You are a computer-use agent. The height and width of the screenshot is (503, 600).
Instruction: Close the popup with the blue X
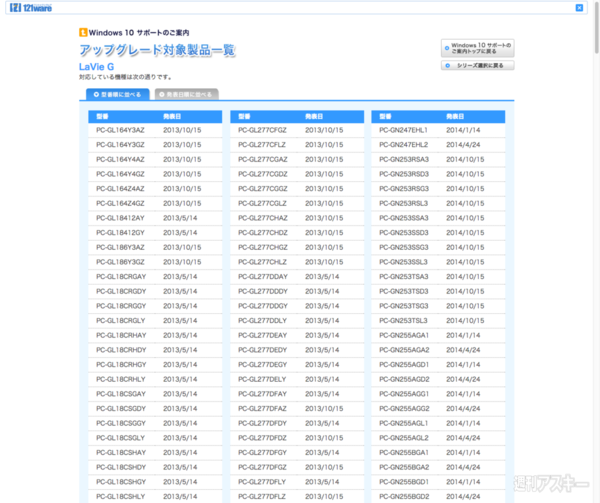point(579,8)
